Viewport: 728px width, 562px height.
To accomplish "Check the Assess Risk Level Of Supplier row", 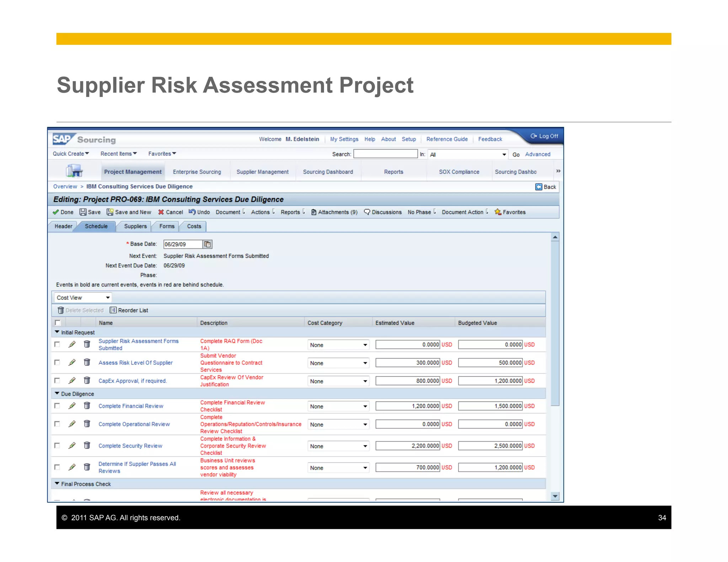I will pos(57,362).
